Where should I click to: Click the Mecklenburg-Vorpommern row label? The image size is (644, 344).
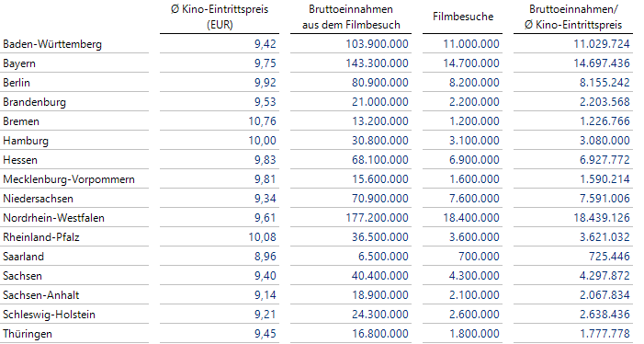(x=69, y=179)
